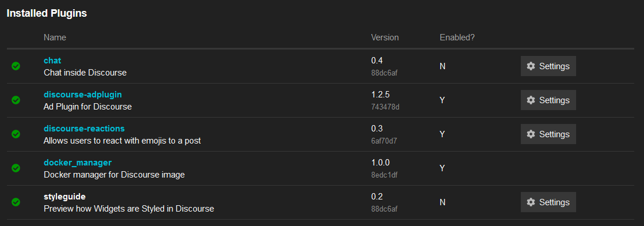Click the green checkmark beside docker_manager
The image size is (644, 226).
(16, 168)
